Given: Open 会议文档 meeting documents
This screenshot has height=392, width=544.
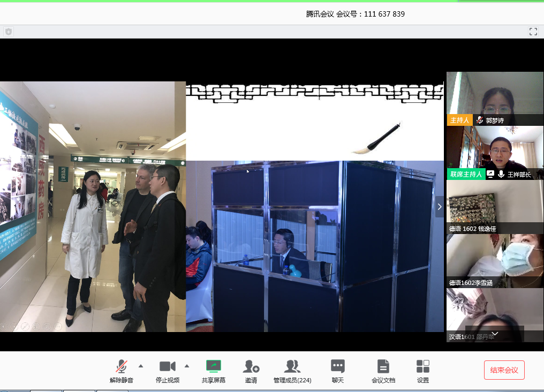Looking at the screenshot, I should tap(383, 367).
